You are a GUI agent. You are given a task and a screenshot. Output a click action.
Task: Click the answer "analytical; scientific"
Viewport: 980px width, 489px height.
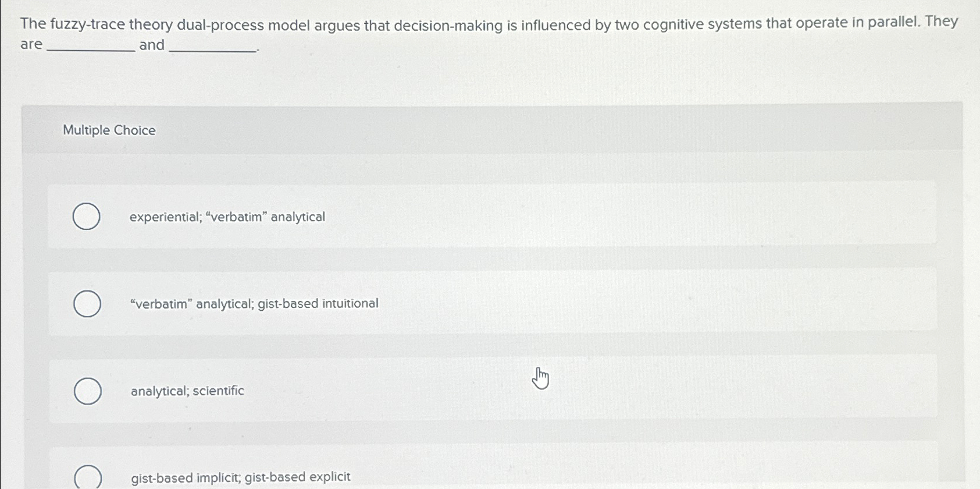coord(186,391)
